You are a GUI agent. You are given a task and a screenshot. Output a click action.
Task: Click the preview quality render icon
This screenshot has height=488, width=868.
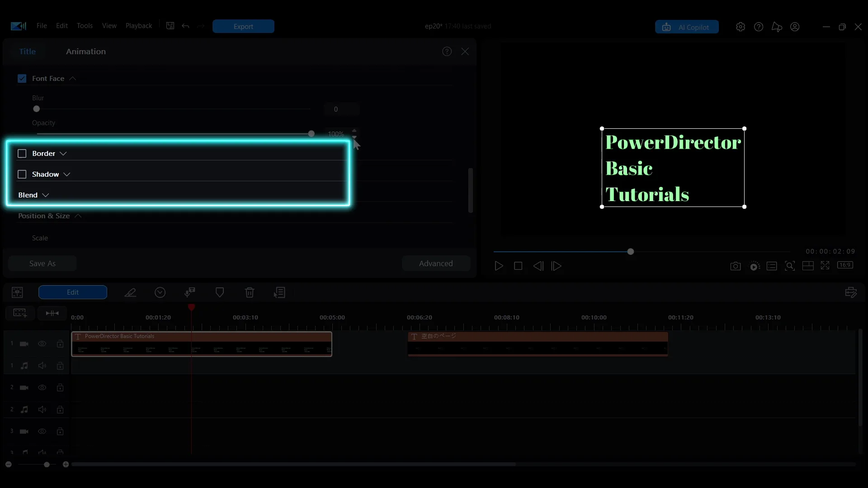coord(755,266)
